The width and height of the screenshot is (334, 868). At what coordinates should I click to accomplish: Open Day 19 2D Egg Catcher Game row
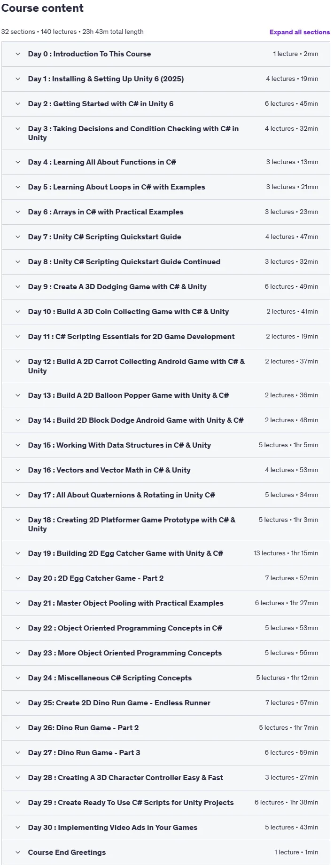point(166,553)
